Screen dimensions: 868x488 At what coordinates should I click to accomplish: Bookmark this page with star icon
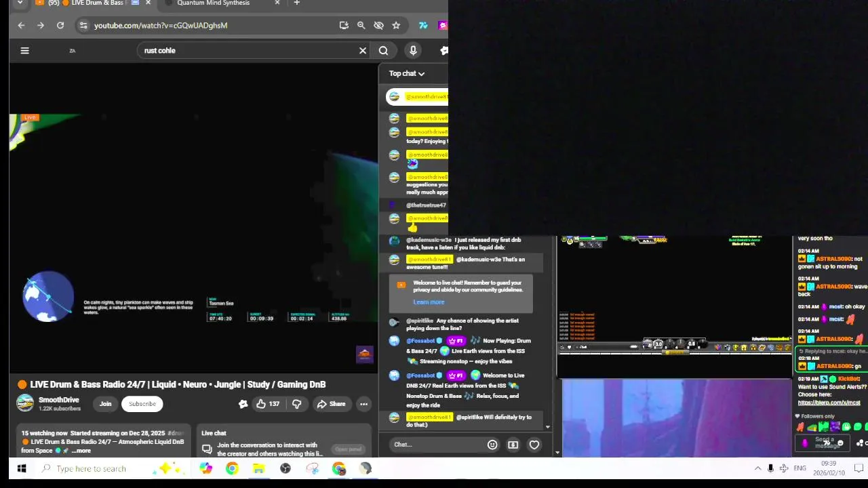click(x=396, y=25)
